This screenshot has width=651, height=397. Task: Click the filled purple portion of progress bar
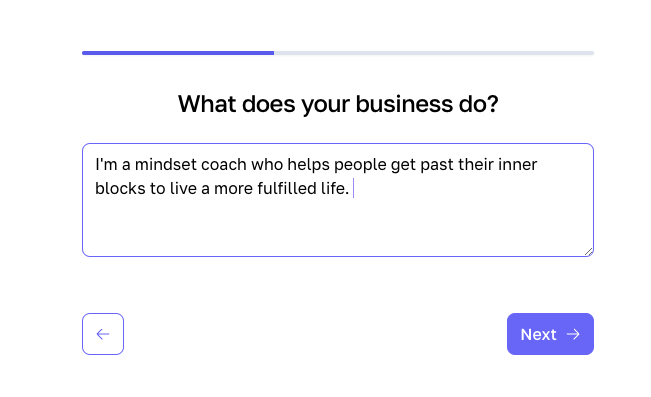(178, 53)
